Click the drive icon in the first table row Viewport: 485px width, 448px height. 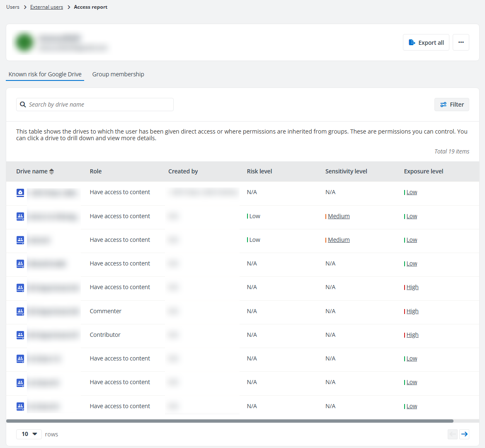(x=20, y=192)
